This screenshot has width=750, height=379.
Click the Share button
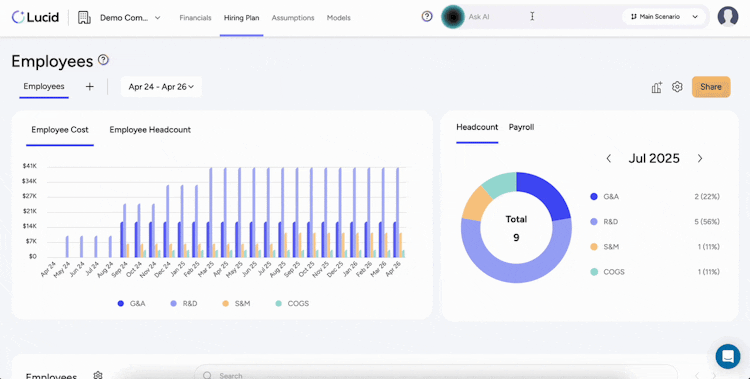pos(711,87)
